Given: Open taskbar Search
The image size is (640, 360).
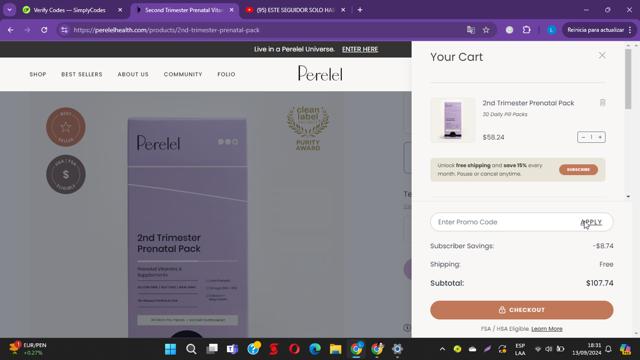Looking at the screenshot, I should pos(191,349).
